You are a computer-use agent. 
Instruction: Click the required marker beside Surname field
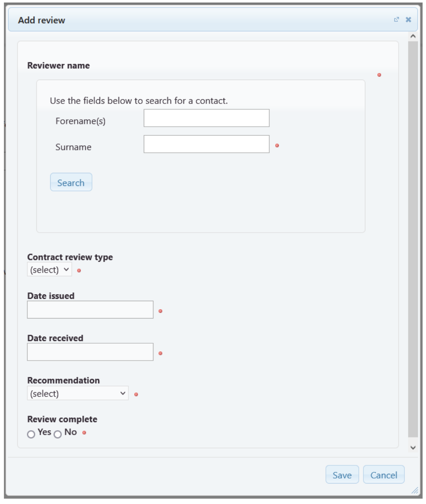pyautogui.click(x=277, y=146)
